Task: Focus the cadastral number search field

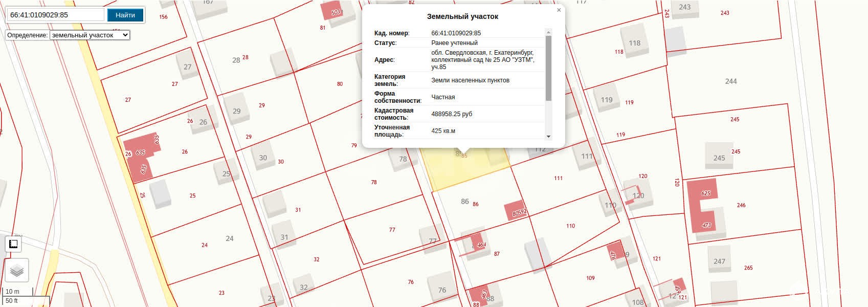Action: [x=55, y=15]
